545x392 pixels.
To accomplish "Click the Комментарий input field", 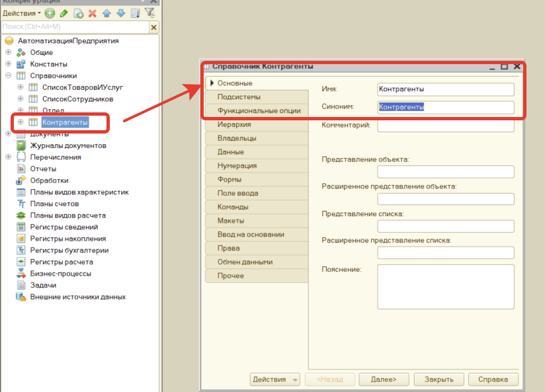I will (x=446, y=126).
